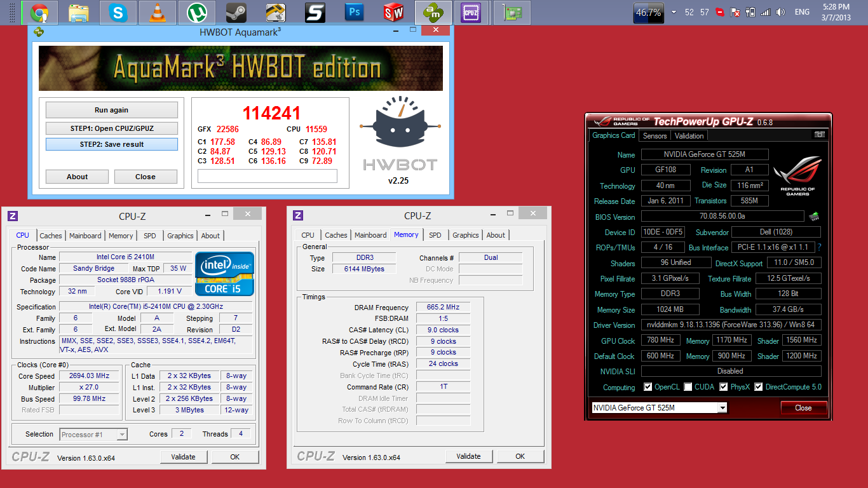Click Validate in right CPU-Z window
This screenshot has height=488, width=868.
click(x=468, y=456)
